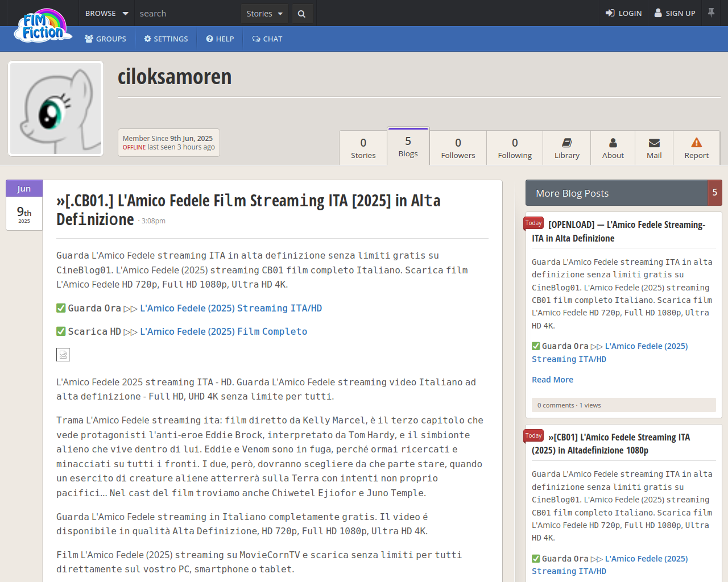
Task: Switch to the Blogs tab
Action: click(408, 147)
